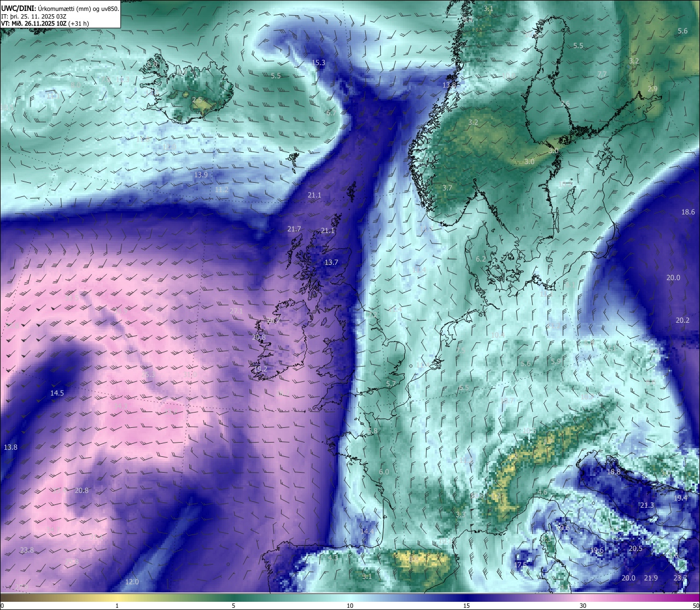
Task: Click the 13.8 value at the left edge
Action: pos(11,447)
